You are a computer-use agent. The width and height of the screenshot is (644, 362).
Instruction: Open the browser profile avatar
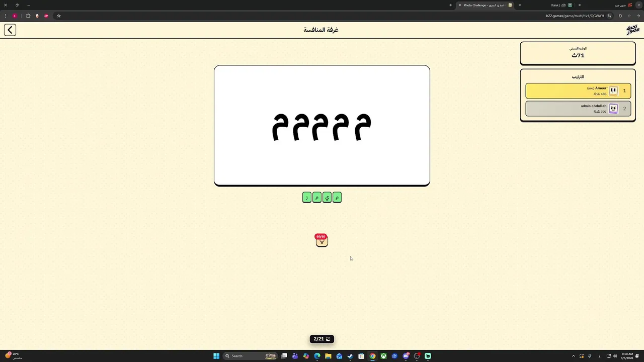click(x=15, y=16)
